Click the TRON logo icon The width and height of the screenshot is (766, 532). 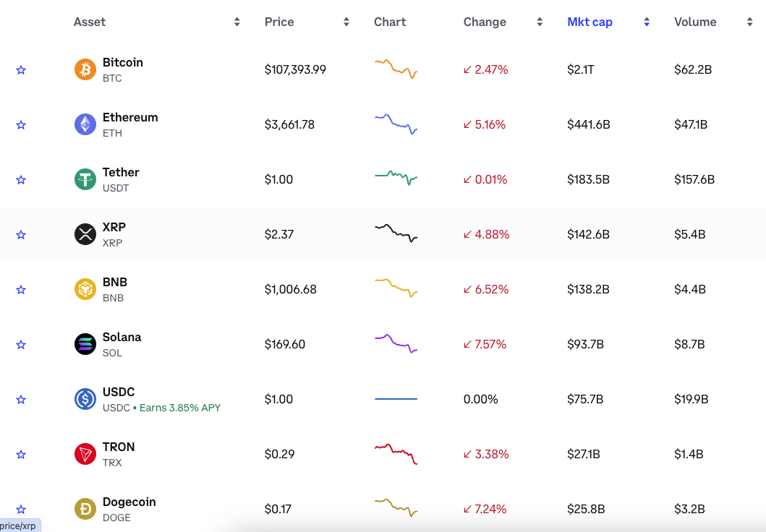point(85,454)
